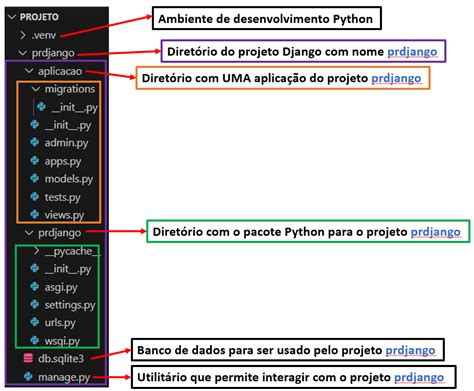Open the urls.py file name
The width and height of the screenshot is (474, 391).
tap(60, 323)
